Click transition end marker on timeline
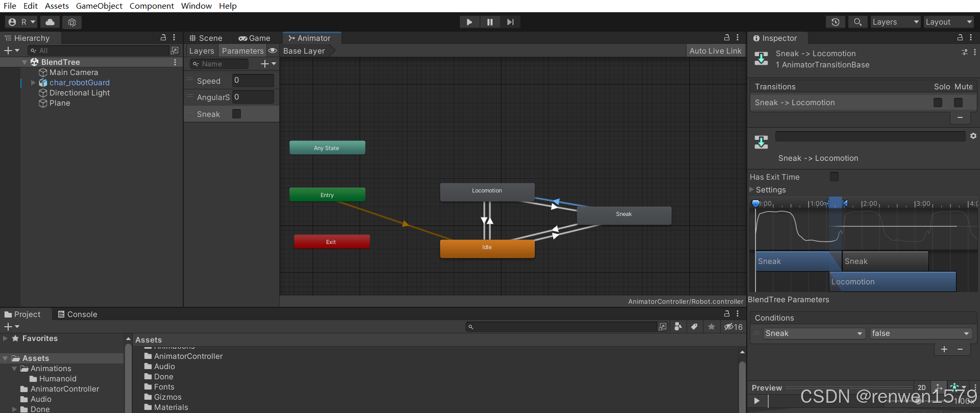 845,203
